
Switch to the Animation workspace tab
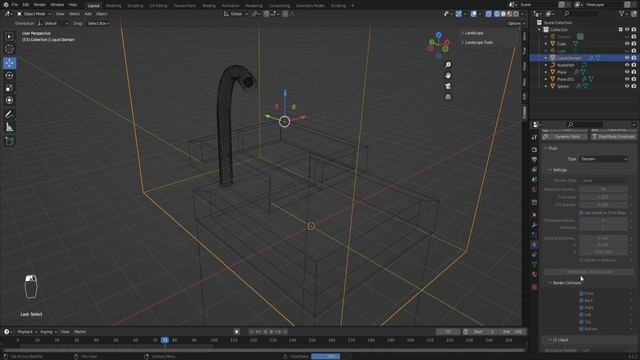[x=230, y=6]
